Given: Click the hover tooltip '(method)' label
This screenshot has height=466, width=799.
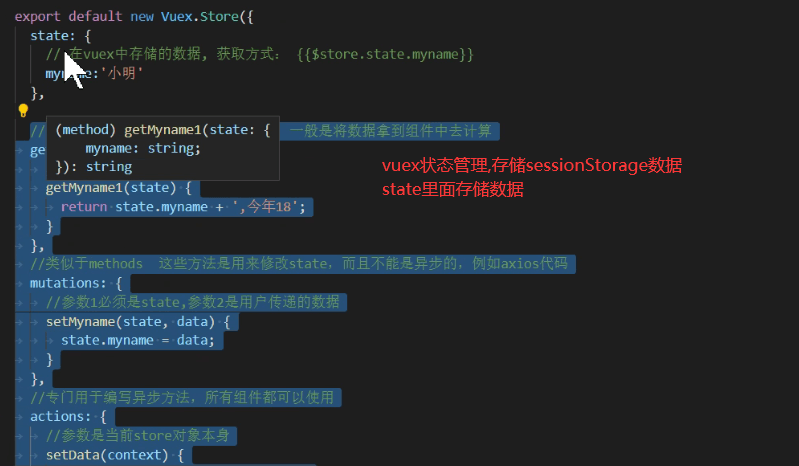Looking at the screenshot, I should pyautogui.click(x=85, y=130).
